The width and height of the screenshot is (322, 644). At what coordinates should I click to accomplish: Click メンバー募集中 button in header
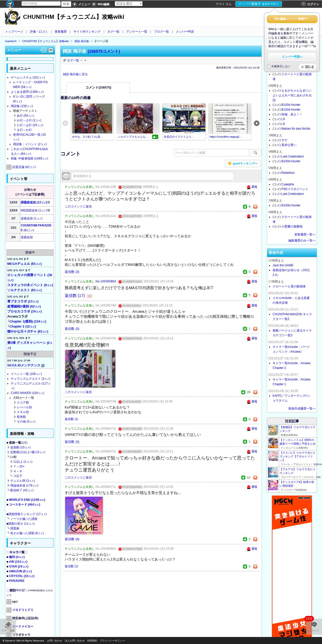tap(259, 4)
